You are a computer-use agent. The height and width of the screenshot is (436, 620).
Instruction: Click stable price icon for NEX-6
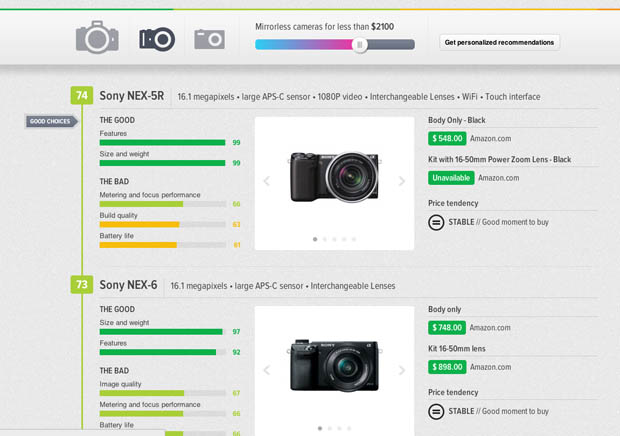436,411
